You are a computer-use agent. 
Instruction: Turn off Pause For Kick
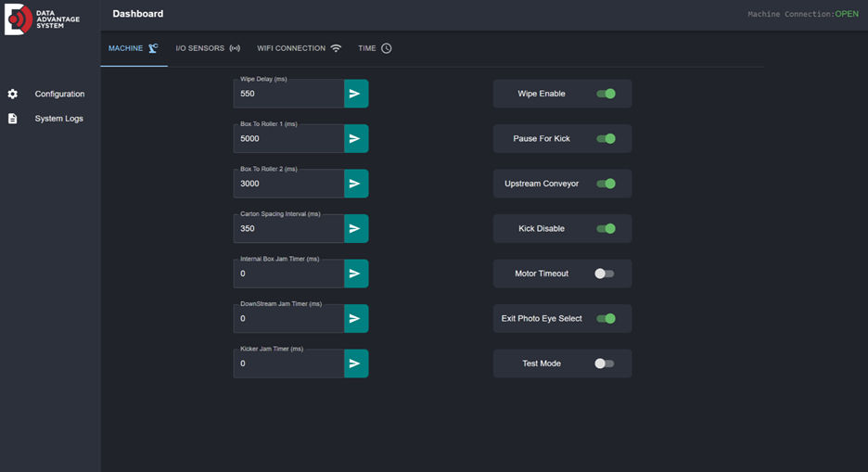606,138
